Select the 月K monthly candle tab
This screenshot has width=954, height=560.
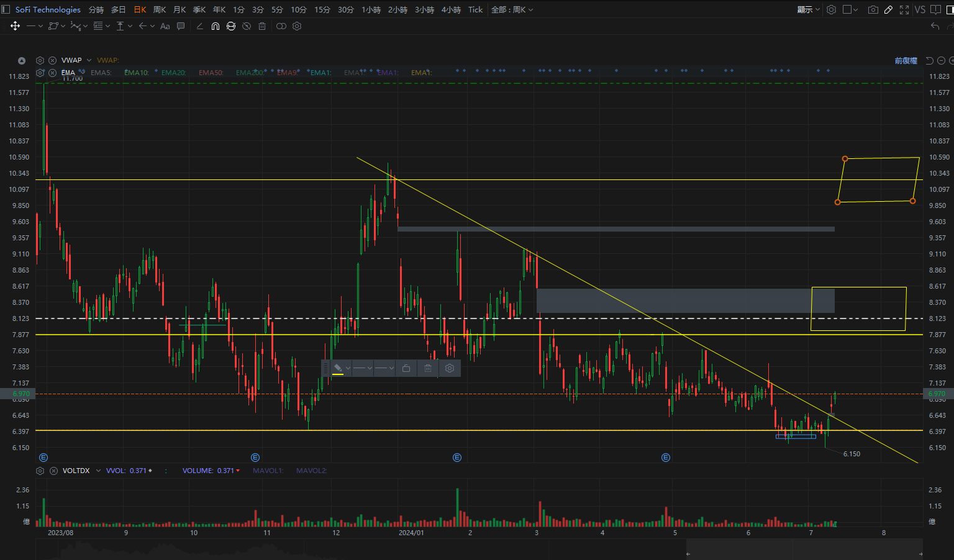(x=179, y=9)
